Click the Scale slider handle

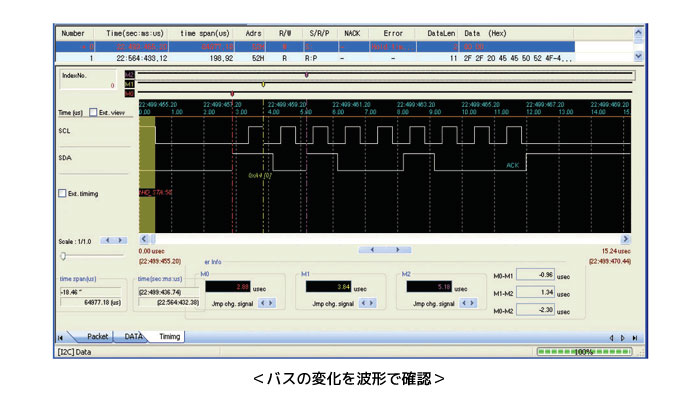click(61, 256)
